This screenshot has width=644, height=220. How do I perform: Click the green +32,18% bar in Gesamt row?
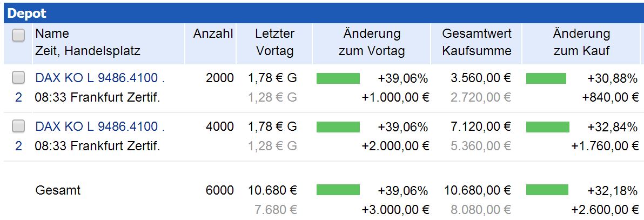547,190
